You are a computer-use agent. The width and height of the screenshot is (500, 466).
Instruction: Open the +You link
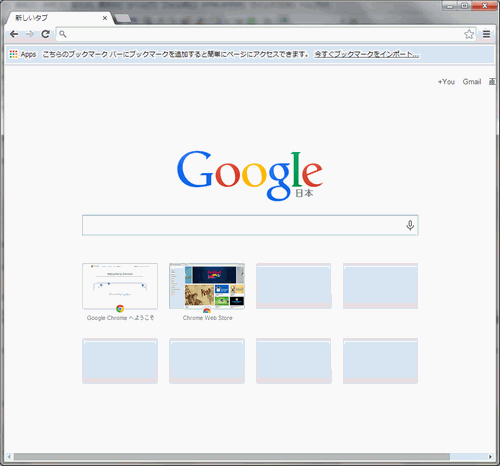(x=446, y=82)
